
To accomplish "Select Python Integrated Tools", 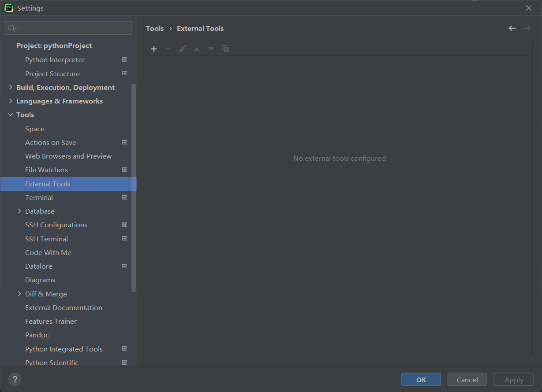I will pyautogui.click(x=64, y=349).
